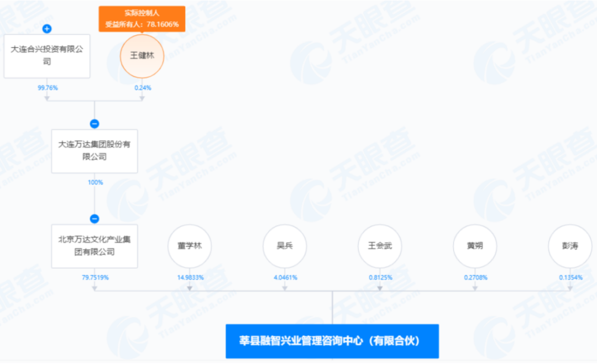The height and width of the screenshot is (364, 597).
Task: Open the 王会武 shareholder node
Action: (x=380, y=246)
